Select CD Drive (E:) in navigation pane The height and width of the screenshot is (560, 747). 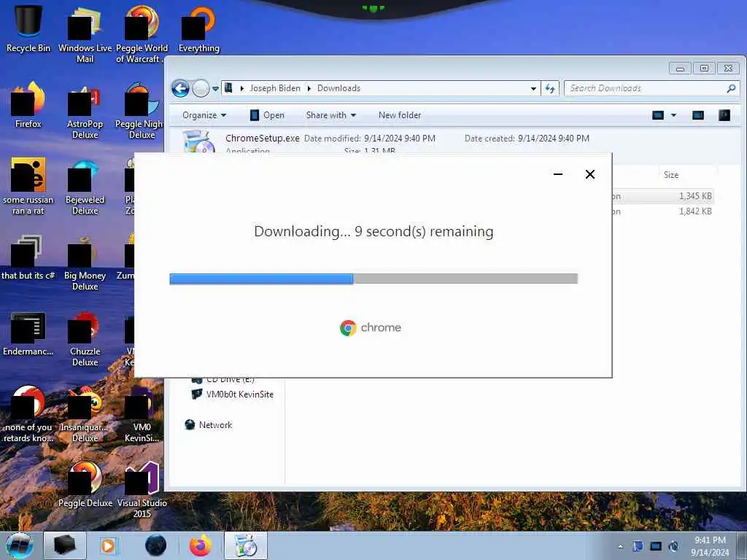(223, 380)
